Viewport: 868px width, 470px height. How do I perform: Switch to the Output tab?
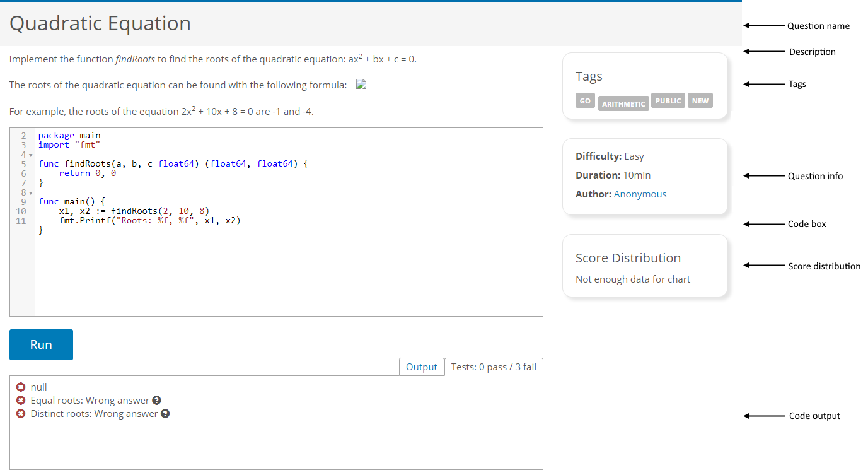coord(422,367)
